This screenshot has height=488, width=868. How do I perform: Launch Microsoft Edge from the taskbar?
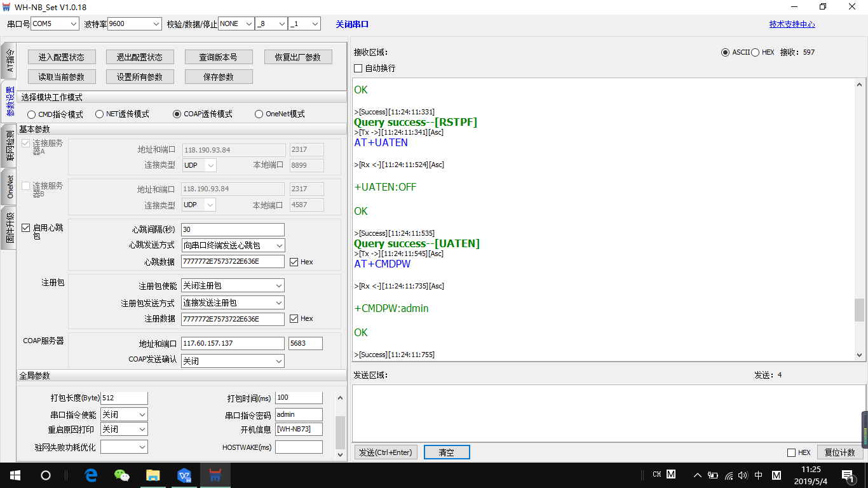(x=91, y=475)
